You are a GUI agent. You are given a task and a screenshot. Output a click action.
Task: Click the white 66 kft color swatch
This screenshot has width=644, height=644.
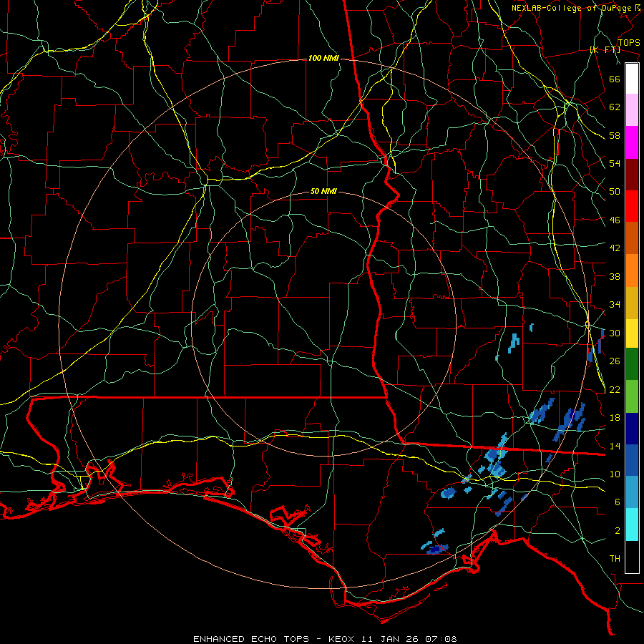pos(632,79)
